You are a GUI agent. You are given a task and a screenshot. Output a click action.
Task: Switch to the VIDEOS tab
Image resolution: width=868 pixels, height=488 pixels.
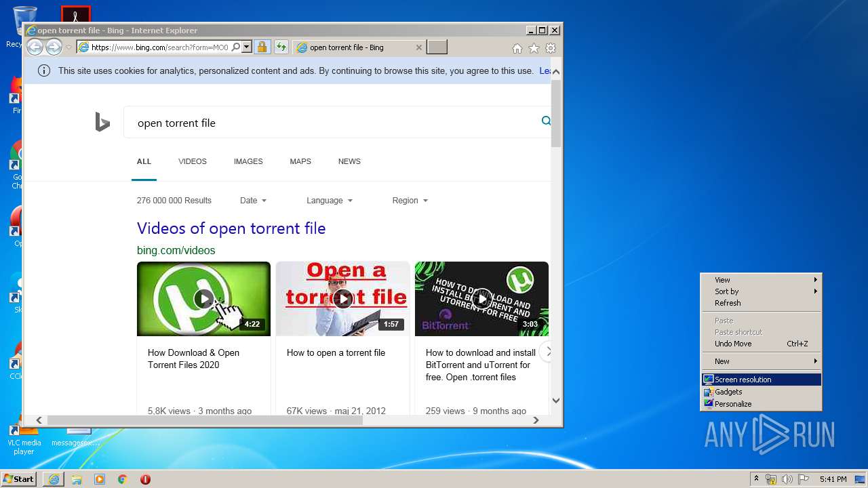point(193,161)
